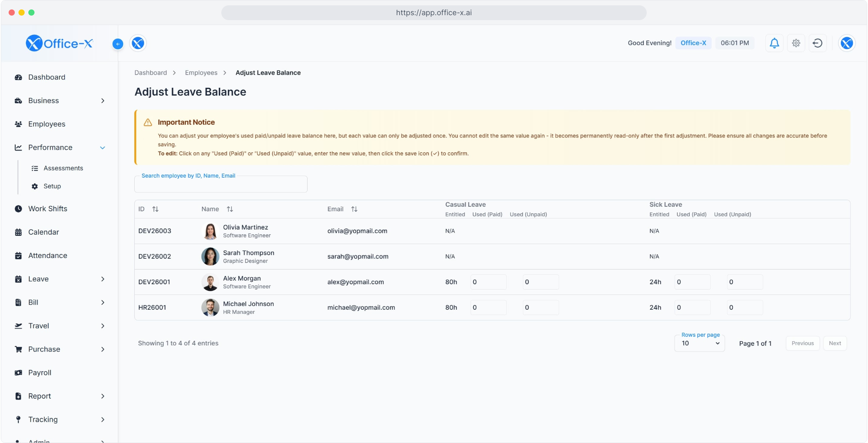Image resolution: width=868 pixels, height=443 pixels.
Task: Sort table by Name column arrows
Action: coord(230,209)
